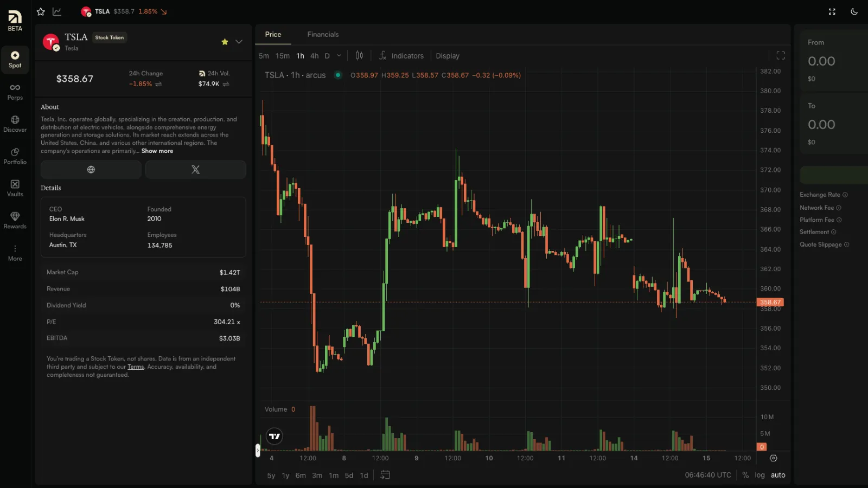The height and width of the screenshot is (488, 868).
Task: Toggle the 24h Vol. display format
Action: click(226, 84)
